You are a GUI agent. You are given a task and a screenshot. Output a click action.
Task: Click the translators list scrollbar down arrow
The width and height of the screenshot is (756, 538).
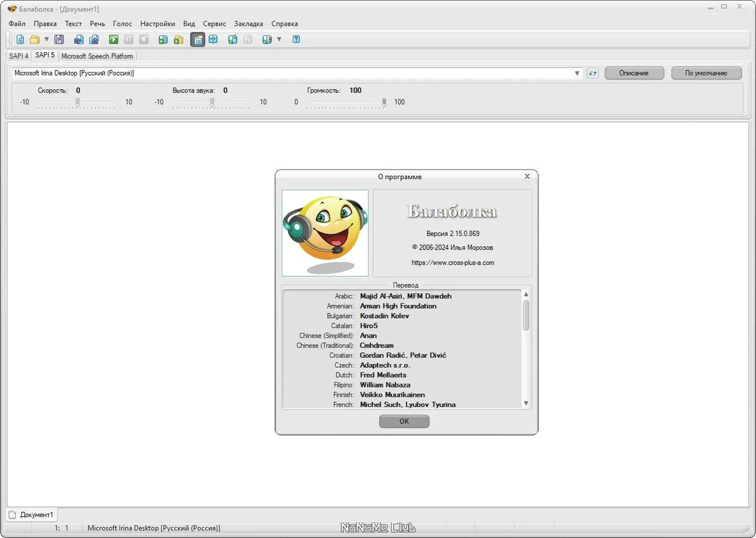[526, 403]
